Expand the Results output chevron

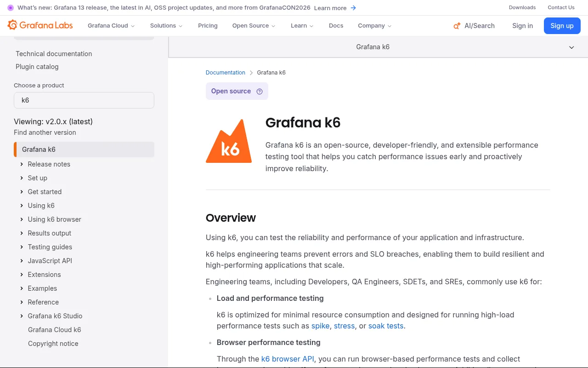tap(22, 233)
